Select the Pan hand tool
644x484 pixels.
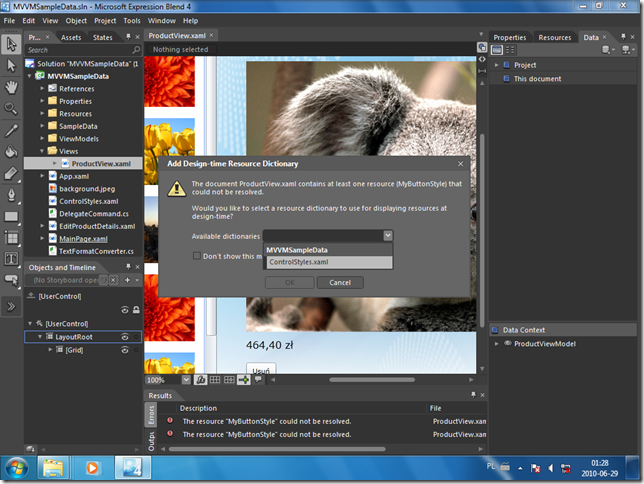click(x=11, y=86)
